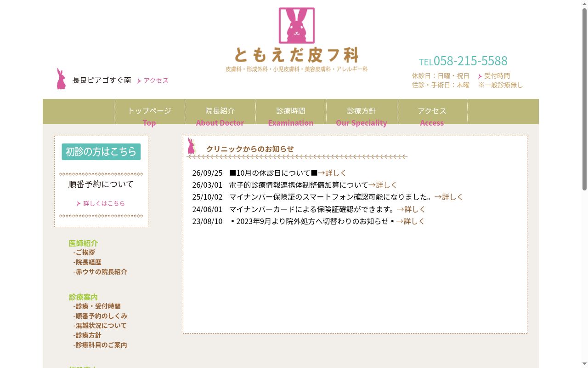Open 赤ウサの院長紹介 sidebar link

pyautogui.click(x=100, y=272)
